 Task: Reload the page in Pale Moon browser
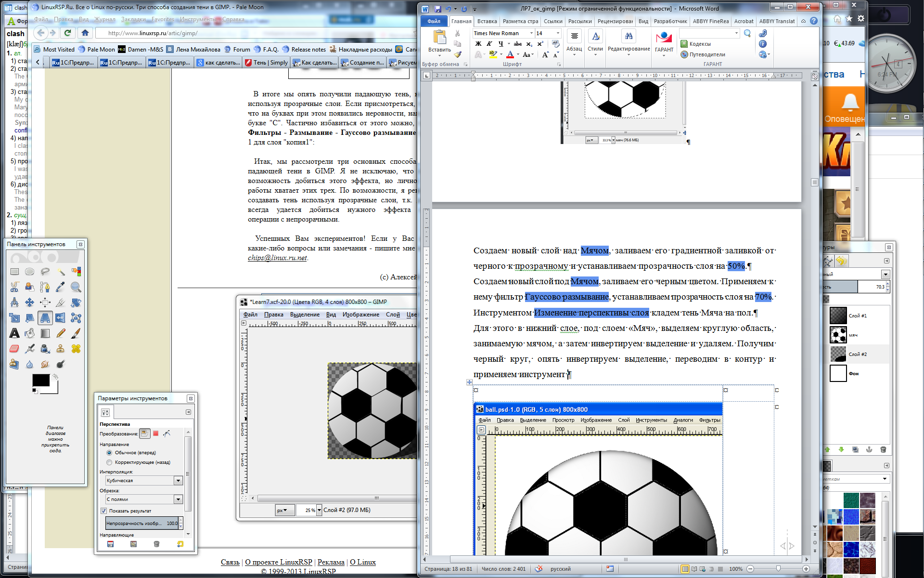(x=67, y=33)
